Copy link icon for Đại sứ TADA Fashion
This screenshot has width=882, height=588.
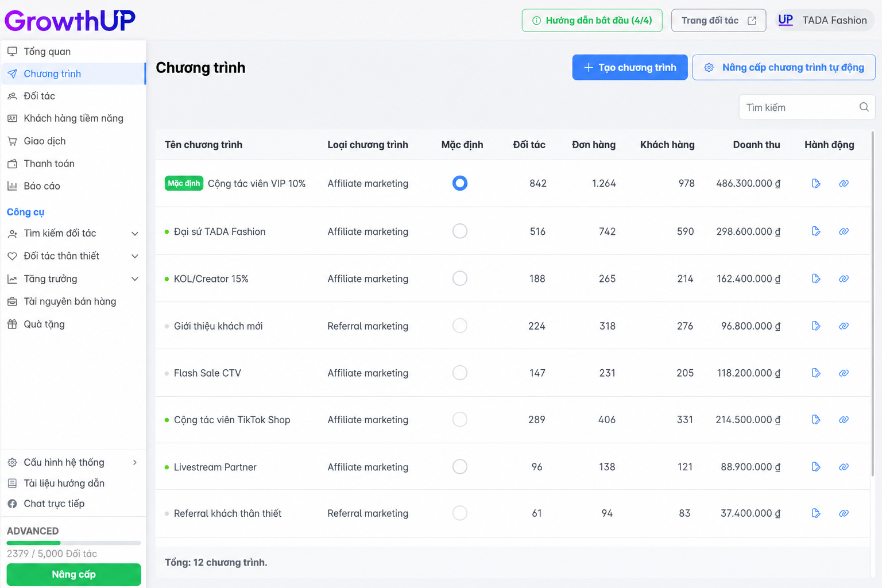tap(844, 231)
